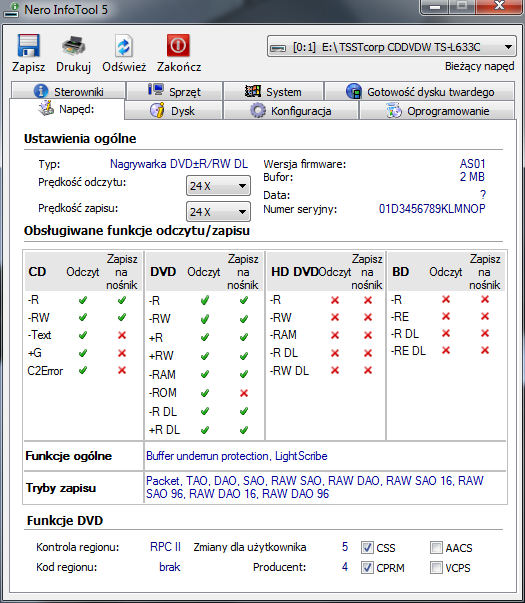Click the Drukuj printer icon

click(73, 46)
